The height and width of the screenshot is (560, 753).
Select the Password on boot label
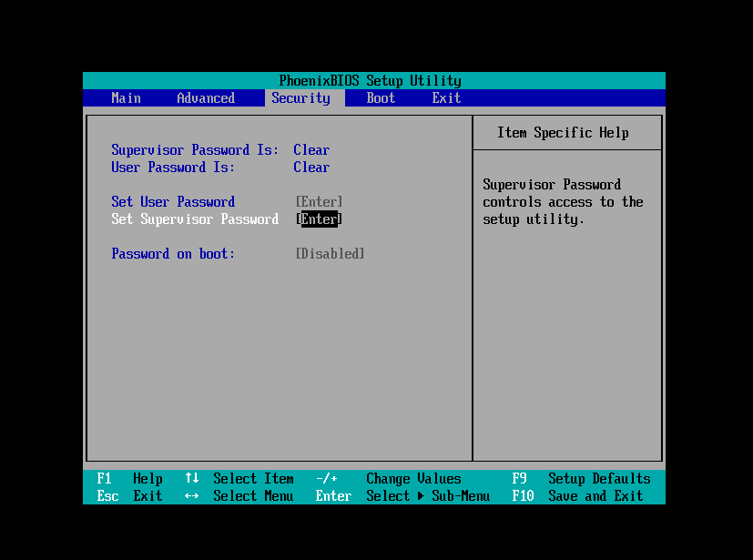pyautogui.click(x=173, y=254)
